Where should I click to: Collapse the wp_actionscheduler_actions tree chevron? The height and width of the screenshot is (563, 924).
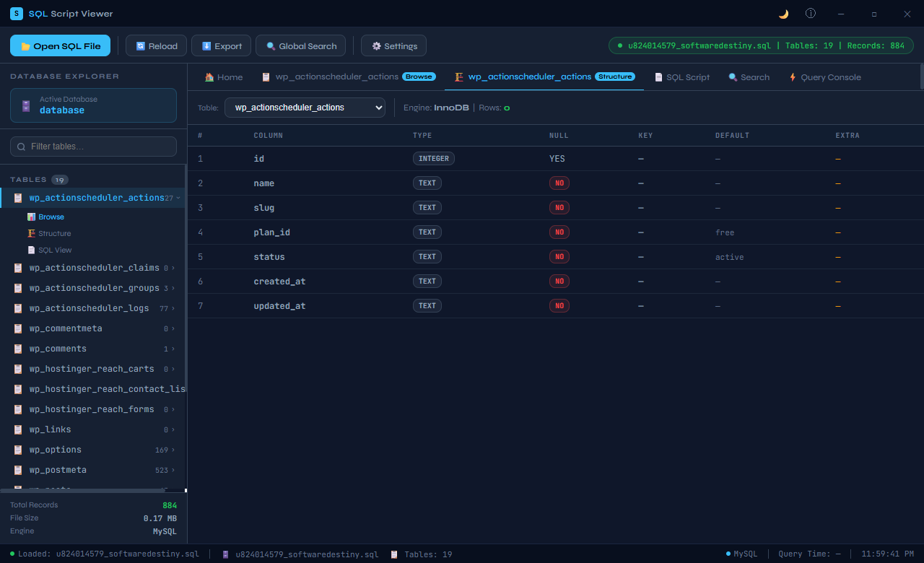pos(178,198)
